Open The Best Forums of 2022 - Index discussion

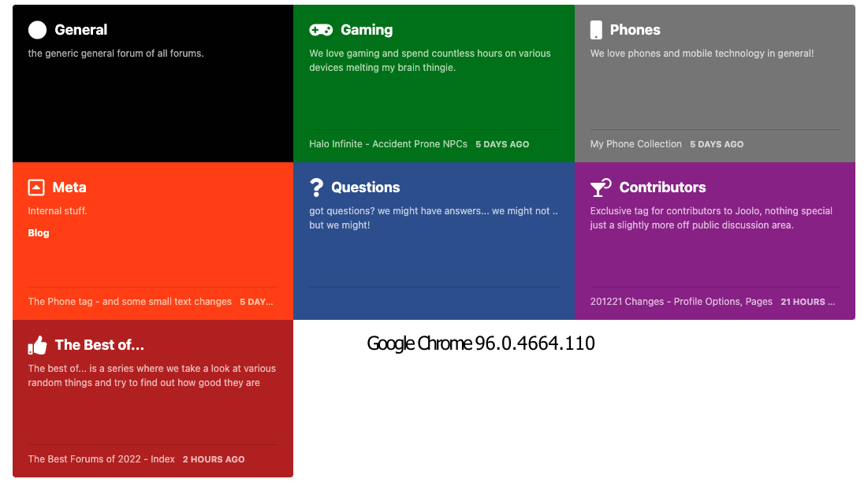click(x=101, y=459)
